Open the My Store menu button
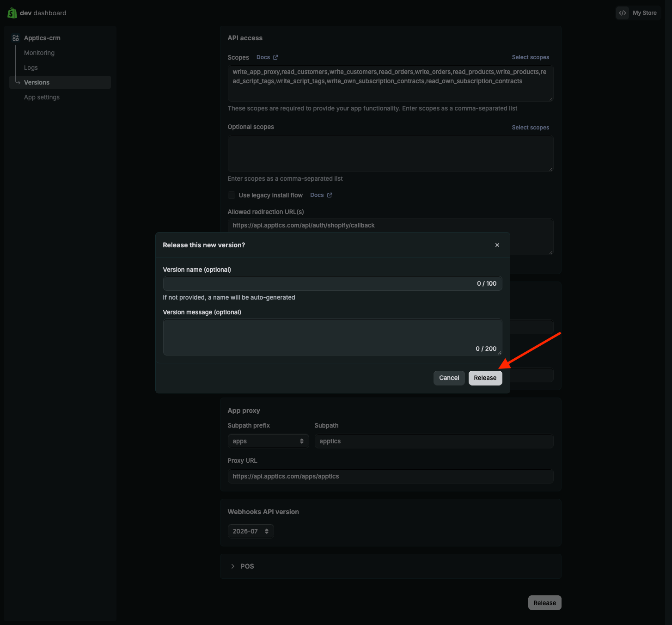Image resolution: width=672 pixels, height=625 pixels. [x=638, y=13]
